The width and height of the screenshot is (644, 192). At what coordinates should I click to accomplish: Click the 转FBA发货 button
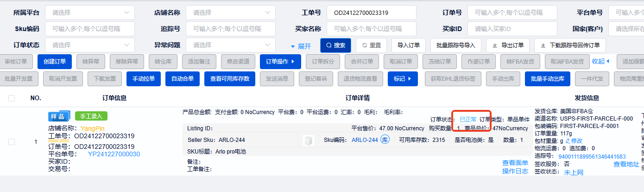point(520,62)
